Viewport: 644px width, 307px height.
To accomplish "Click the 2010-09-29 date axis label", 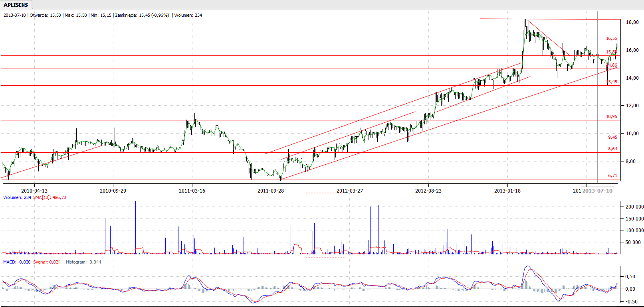I will click(113, 191).
